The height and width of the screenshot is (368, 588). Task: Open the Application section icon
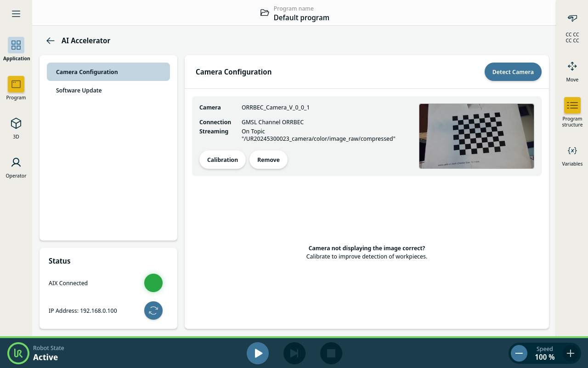16,45
